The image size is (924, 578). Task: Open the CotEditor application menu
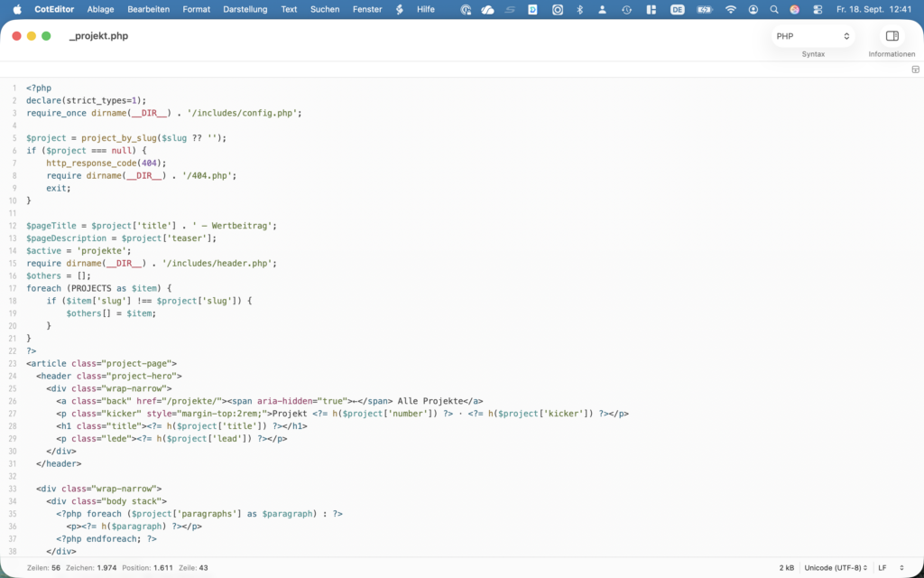coord(52,9)
